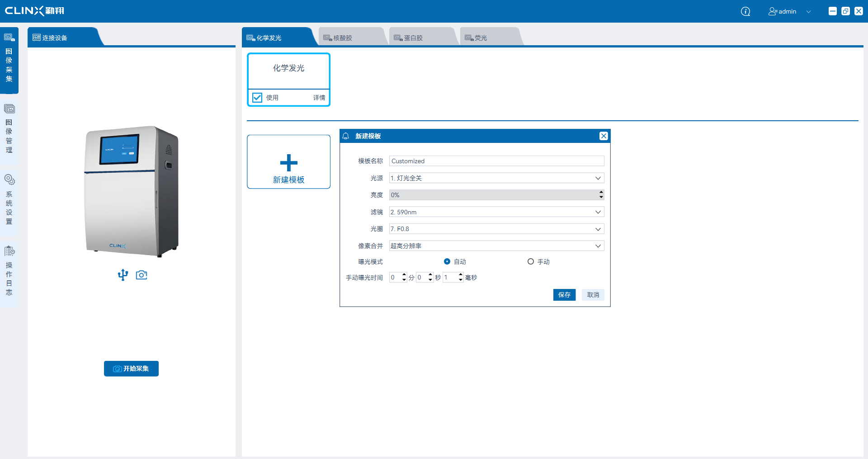
Task: Open the 系统设置 gear icon
Action: (9, 180)
